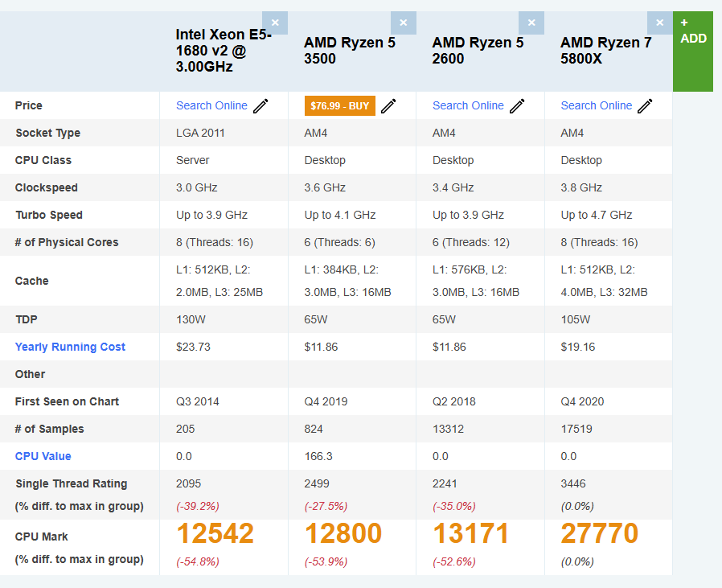The width and height of the screenshot is (722, 588).
Task: Click 205 samples value
Action: point(185,429)
